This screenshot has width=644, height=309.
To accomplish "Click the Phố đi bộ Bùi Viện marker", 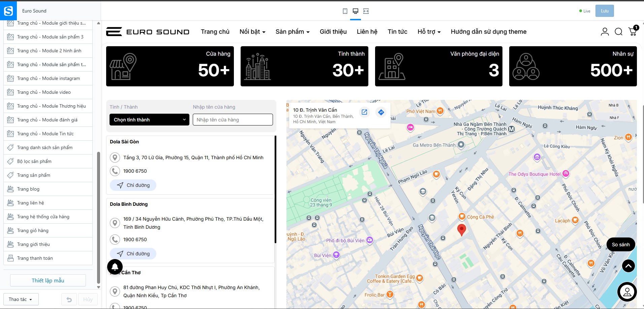I will 370,240.
